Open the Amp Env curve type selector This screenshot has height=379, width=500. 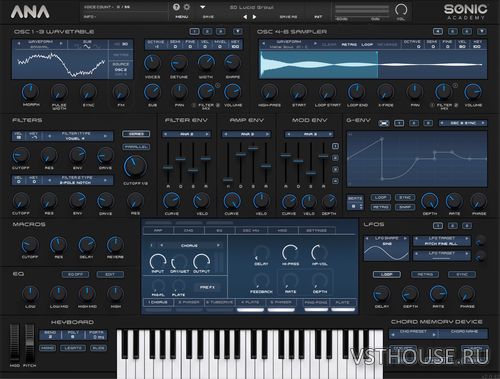pyautogui.click(x=246, y=134)
